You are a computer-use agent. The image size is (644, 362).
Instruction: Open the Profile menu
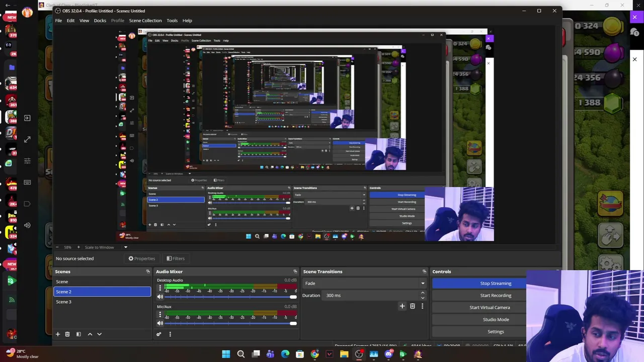117,21
